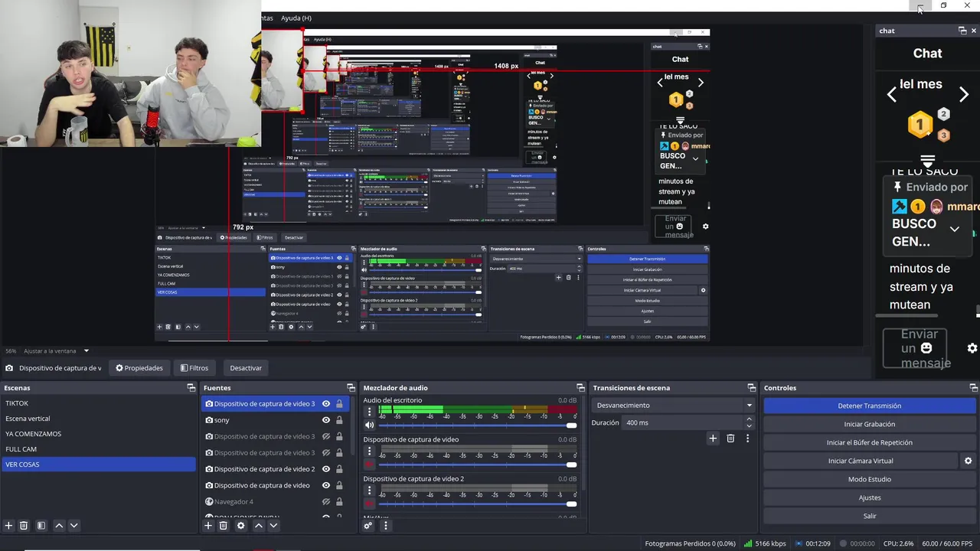This screenshot has height=551, width=980.
Task: Open advanced audio properties gears in mixer footer
Action: [x=368, y=525]
